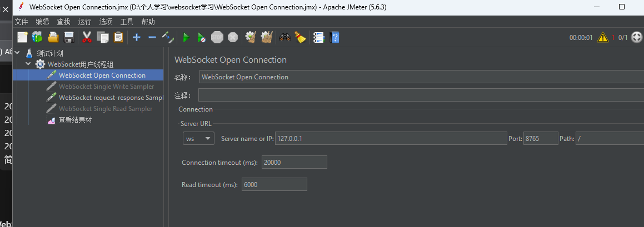
Task: Start the test with green play icon
Action: click(186, 37)
